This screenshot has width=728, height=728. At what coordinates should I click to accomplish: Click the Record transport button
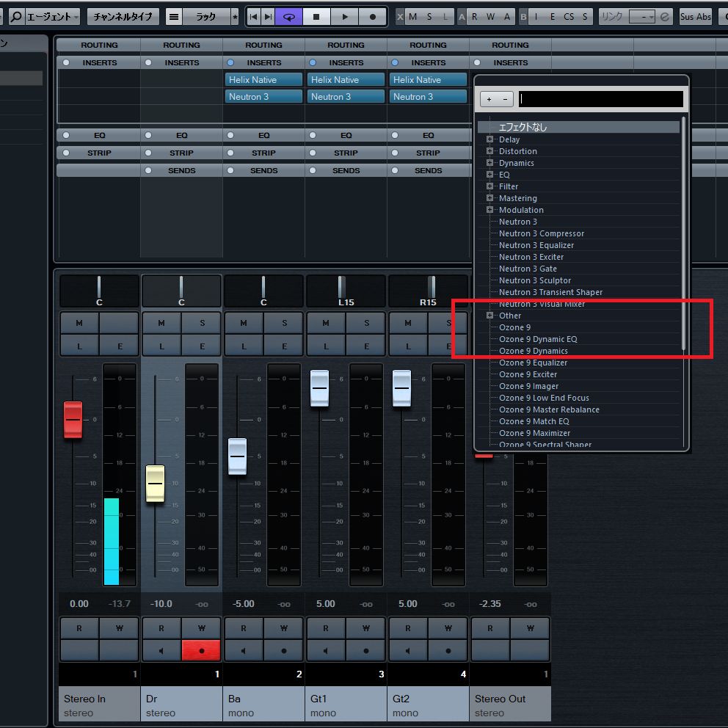pyautogui.click(x=372, y=17)
